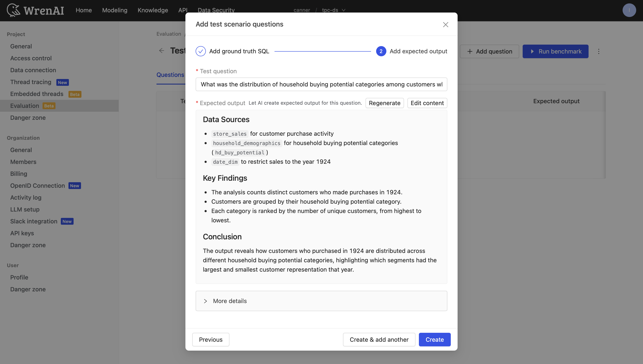Click the Test question input field
The height and width of the screenshot is (364, 643).
pyautogui.click(x=321, y=84)
